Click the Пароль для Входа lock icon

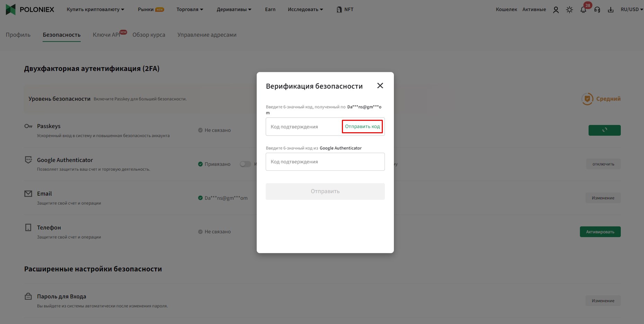pyautogui.click(x=28, y=296)
